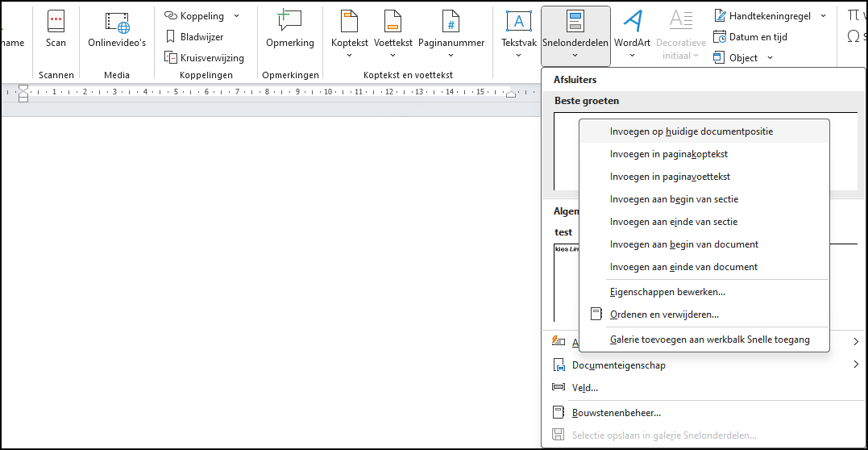Add a Bladwijzer bookmark
This screenshot has height=450, width=868.
[194, 36]
